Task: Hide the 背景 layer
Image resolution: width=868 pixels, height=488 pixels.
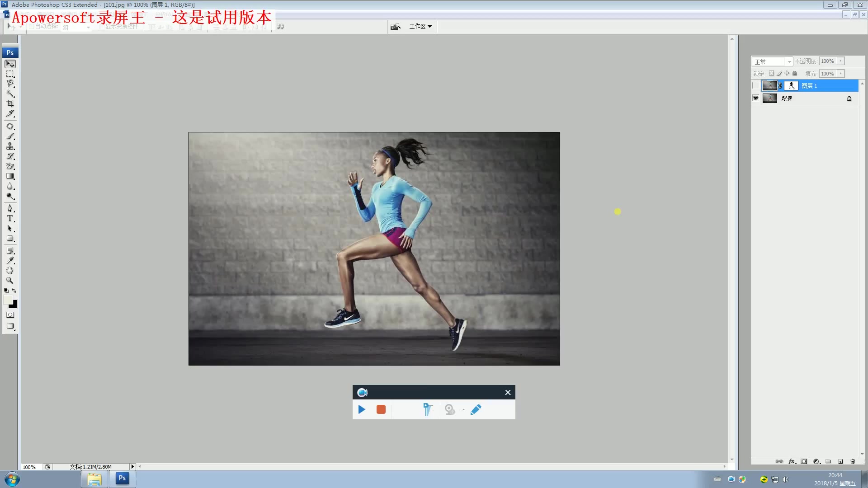Action: pos(755,98)
